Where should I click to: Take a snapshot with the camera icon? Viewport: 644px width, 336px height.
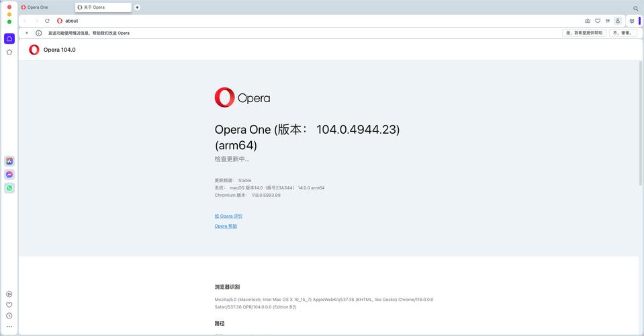pos(588,21)
